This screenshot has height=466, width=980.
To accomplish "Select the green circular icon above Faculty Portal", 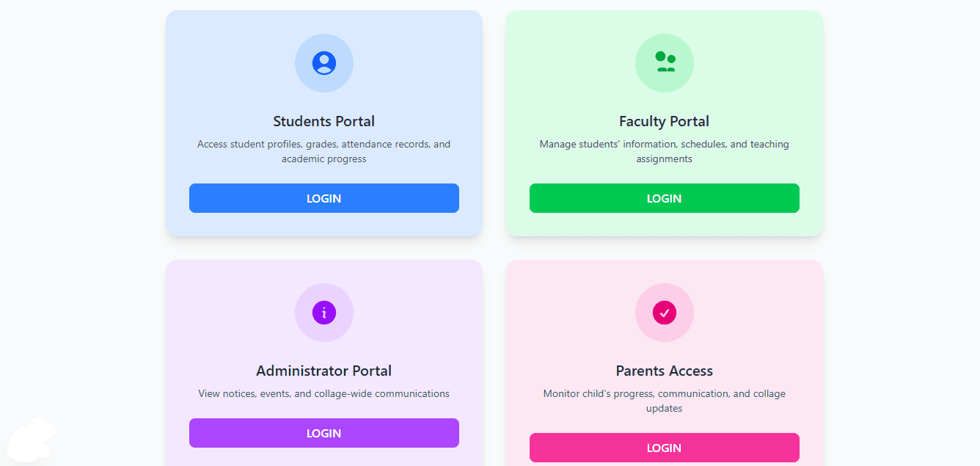I will click(665, 63).
